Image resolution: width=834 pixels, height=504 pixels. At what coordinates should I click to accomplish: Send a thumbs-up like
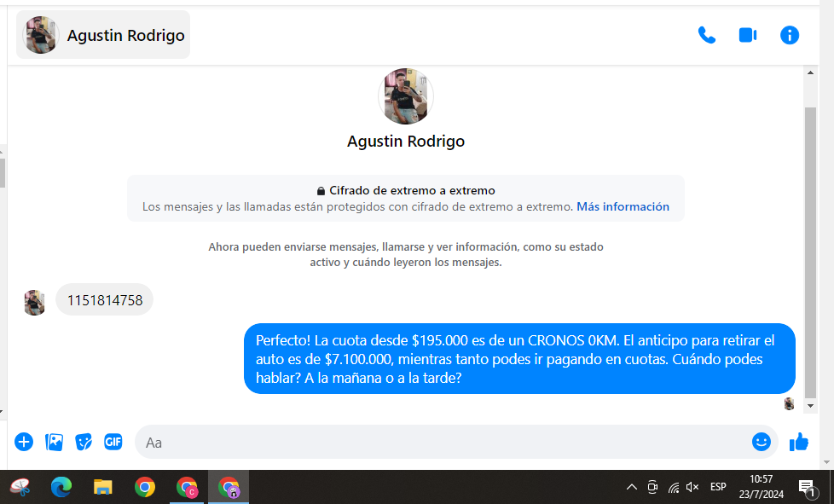pos(799,442)
